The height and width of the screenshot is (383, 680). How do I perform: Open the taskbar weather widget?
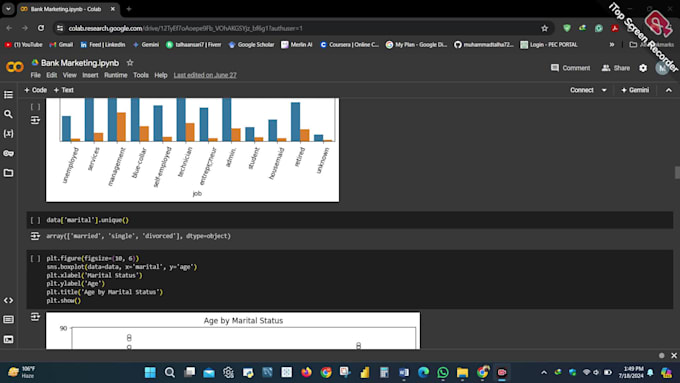tap(22, 372)
